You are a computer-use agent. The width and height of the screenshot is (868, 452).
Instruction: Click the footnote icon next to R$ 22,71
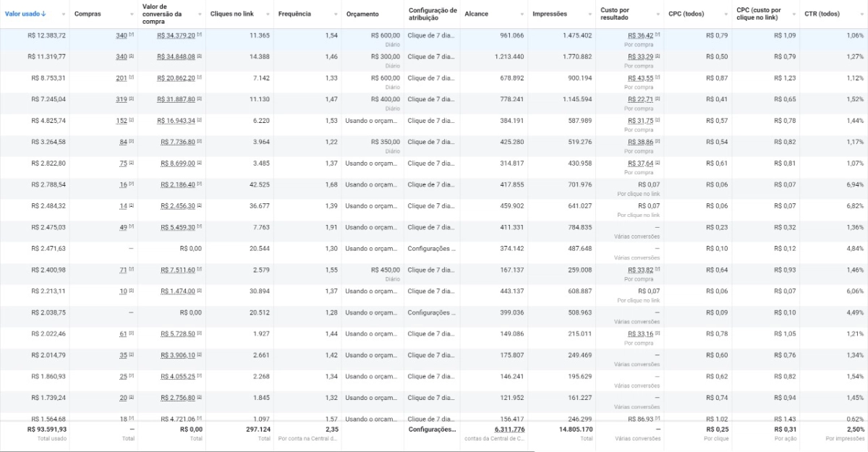(x=658, y=98)
